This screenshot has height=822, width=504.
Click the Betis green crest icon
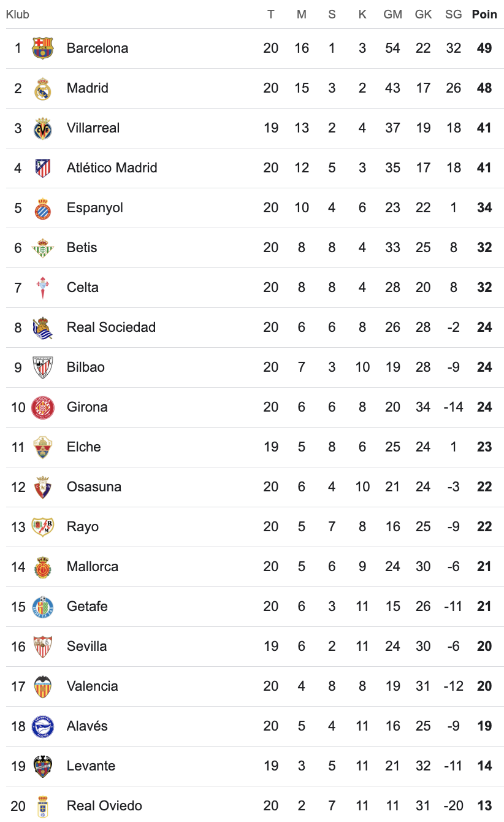click(x=42, y=248)
